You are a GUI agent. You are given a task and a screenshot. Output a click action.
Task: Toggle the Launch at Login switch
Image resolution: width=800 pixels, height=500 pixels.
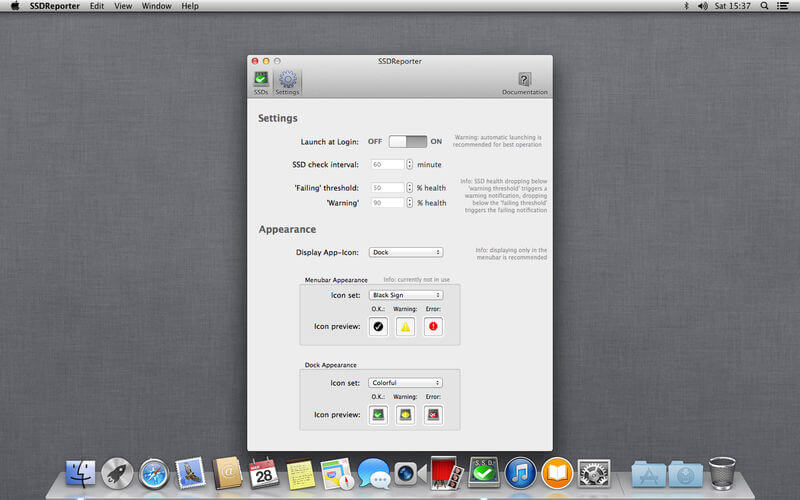(408, 142)
